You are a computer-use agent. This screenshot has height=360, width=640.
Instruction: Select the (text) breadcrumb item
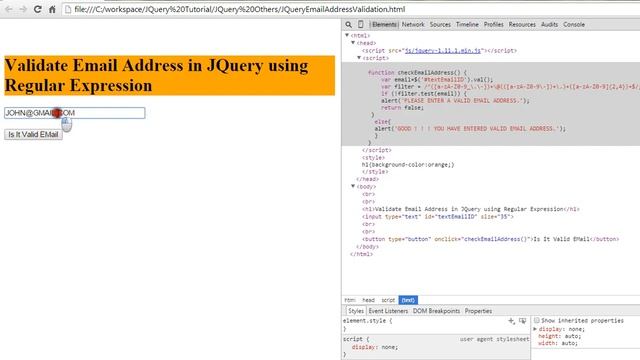(408, 300)
